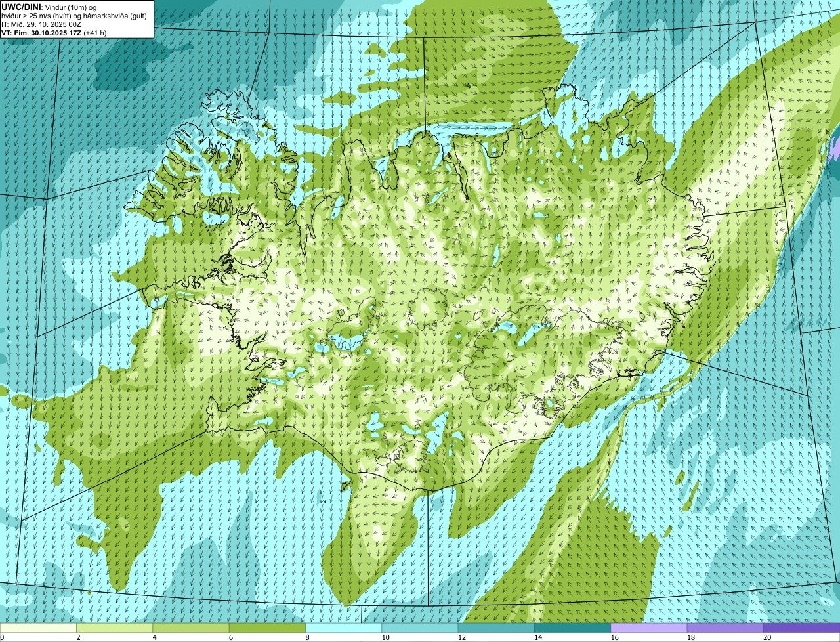Viewport: 840px width, 642px height.
Task: Click the scale label '4'
Action: pos(154,637)
